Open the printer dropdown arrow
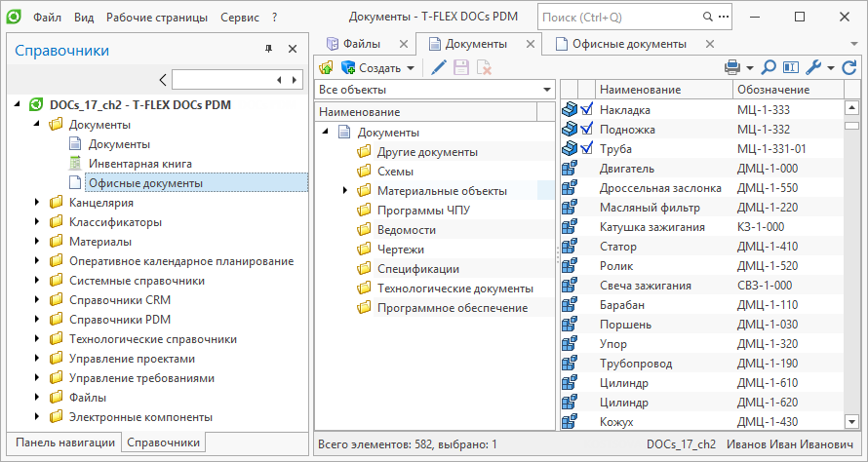868x462 pixels. point(750,68)
